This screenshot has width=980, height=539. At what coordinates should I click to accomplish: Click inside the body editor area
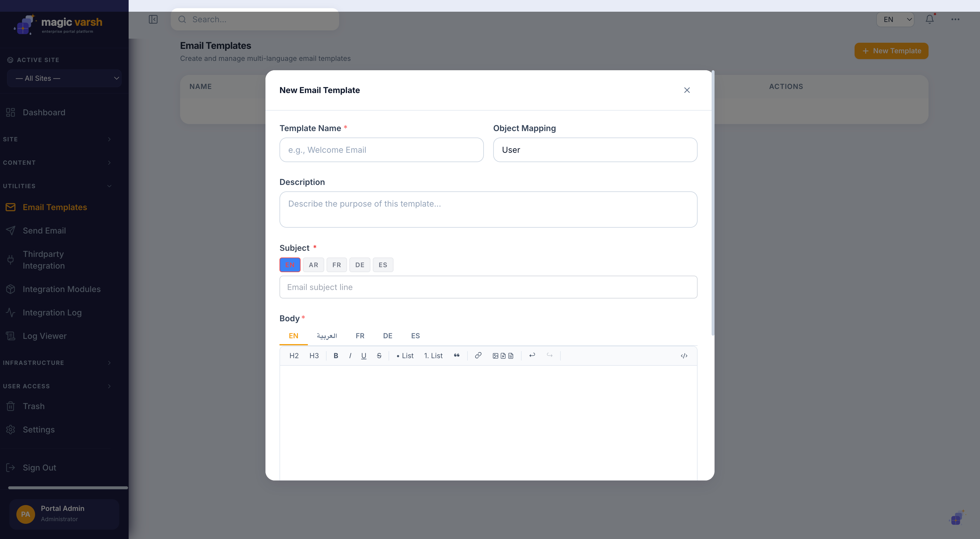(x=488, y=423)
